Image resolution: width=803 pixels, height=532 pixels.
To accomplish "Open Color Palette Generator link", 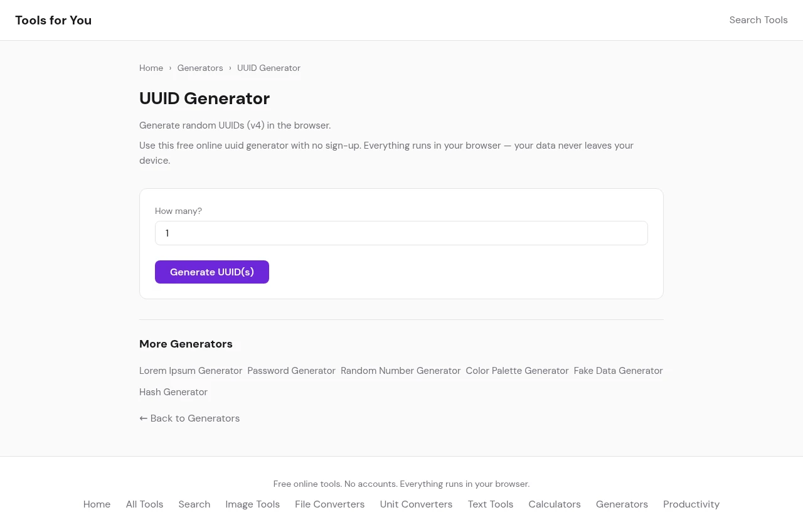I will [517, 371].
